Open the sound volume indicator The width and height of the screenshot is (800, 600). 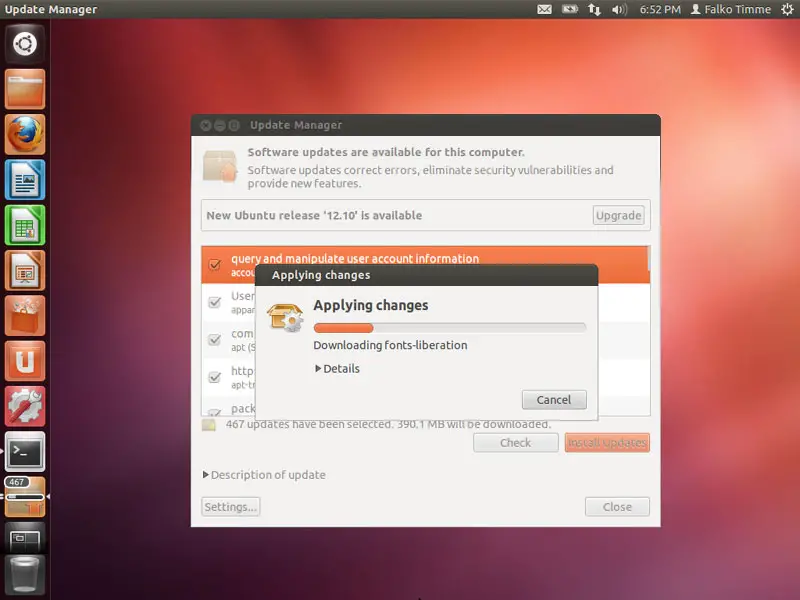click(619, 9)
